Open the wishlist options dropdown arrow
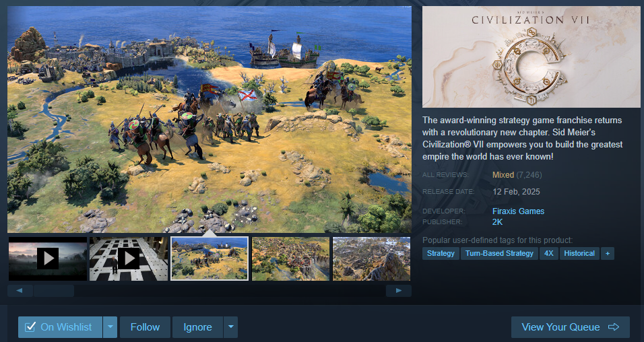644x342 pixels. coord(110,327)
